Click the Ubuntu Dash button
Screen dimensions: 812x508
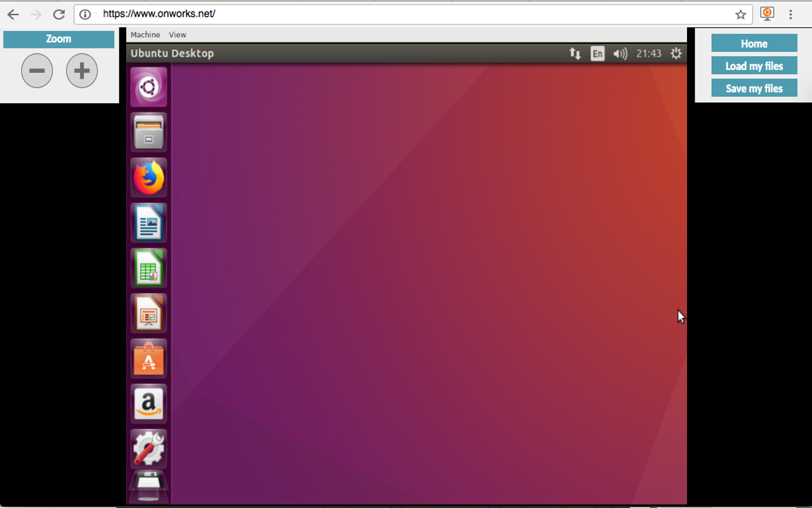pos(148,86)
